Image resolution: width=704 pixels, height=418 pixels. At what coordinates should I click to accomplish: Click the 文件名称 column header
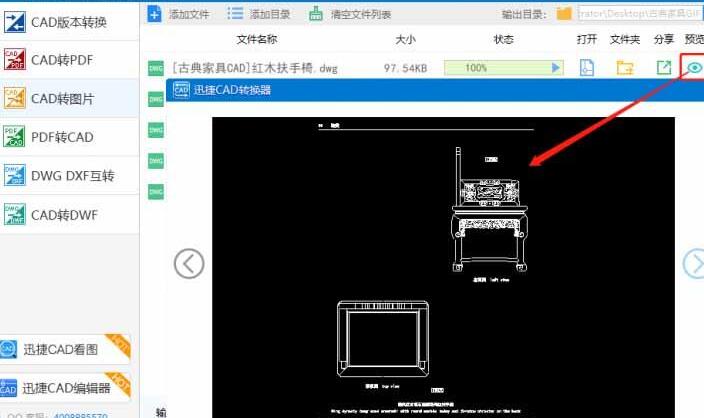point(257,40)
